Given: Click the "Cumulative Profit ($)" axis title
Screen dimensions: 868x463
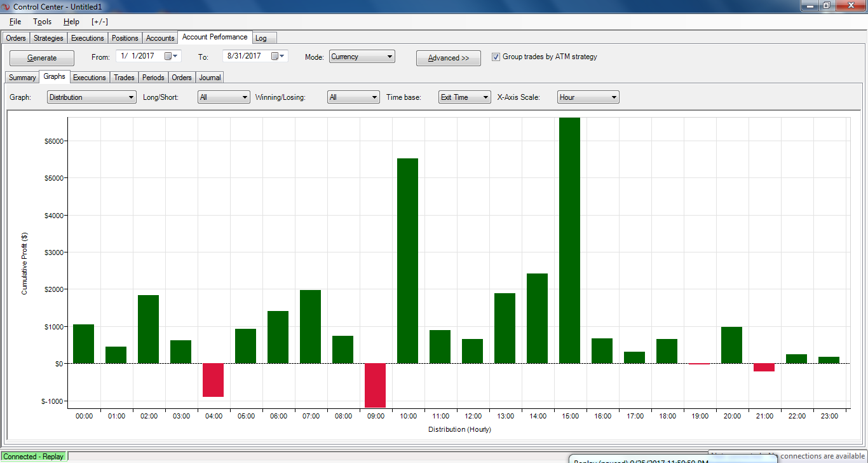Looking at the screenshot, I should coord(25,263).
